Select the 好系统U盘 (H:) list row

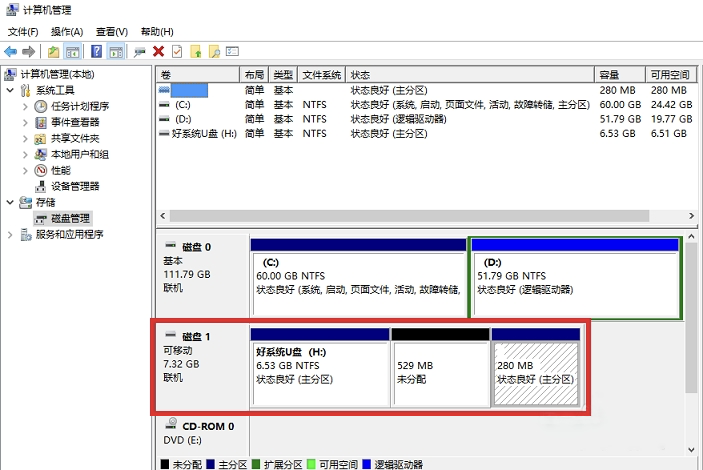(x=426, y=133)
